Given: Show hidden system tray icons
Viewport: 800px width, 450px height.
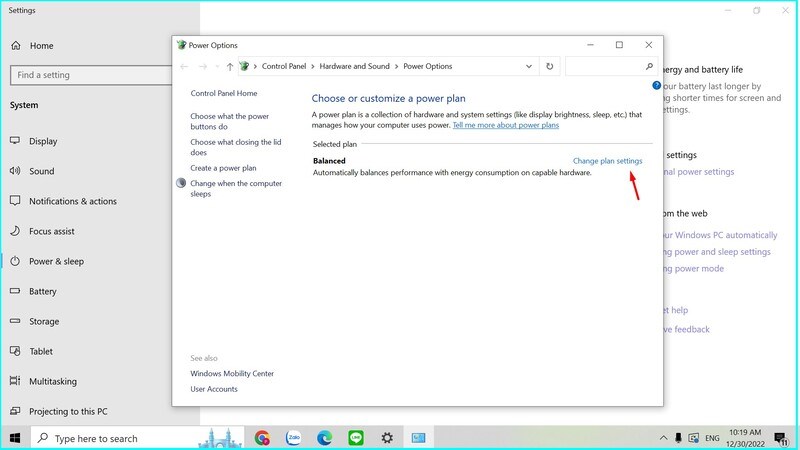Looking at the screenshot, I should (x=663, y=438).
